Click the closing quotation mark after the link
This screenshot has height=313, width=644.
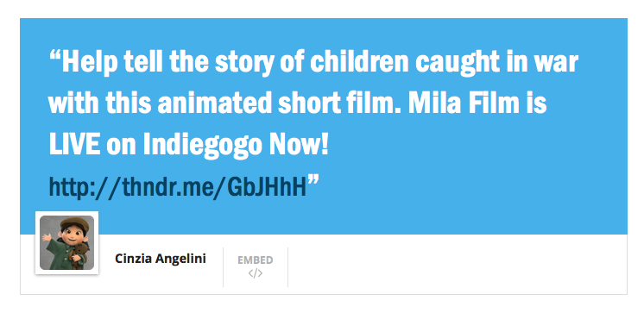click(x=313, y=180)
